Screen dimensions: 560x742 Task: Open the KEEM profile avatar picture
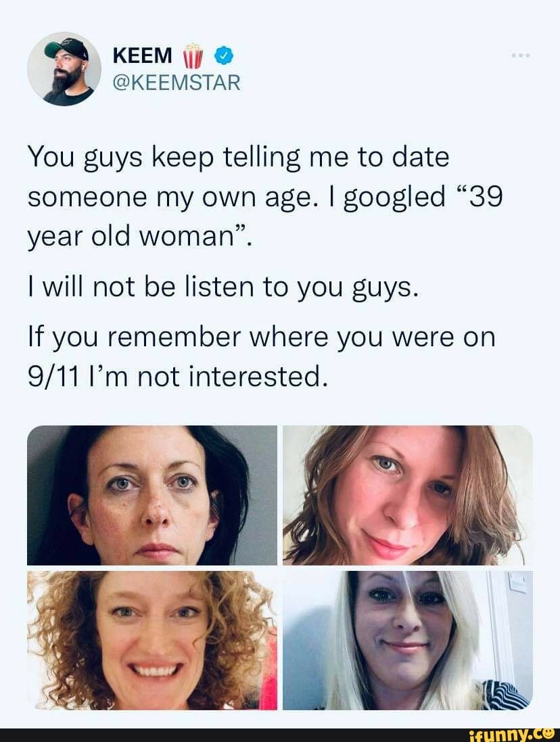click(64, 69)
